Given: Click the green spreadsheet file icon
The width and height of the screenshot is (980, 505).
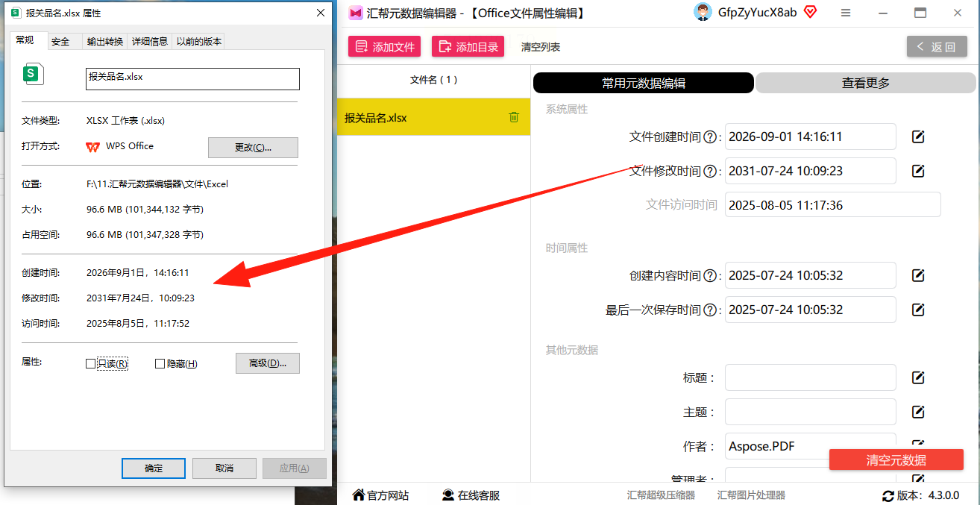Looking at the screenshot, I should 33,74.
